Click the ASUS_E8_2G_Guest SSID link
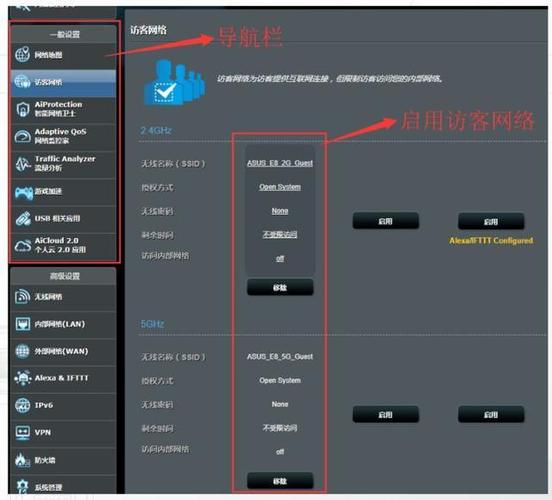The height and width of the screenshot is (500, 552). pos(280,163)
